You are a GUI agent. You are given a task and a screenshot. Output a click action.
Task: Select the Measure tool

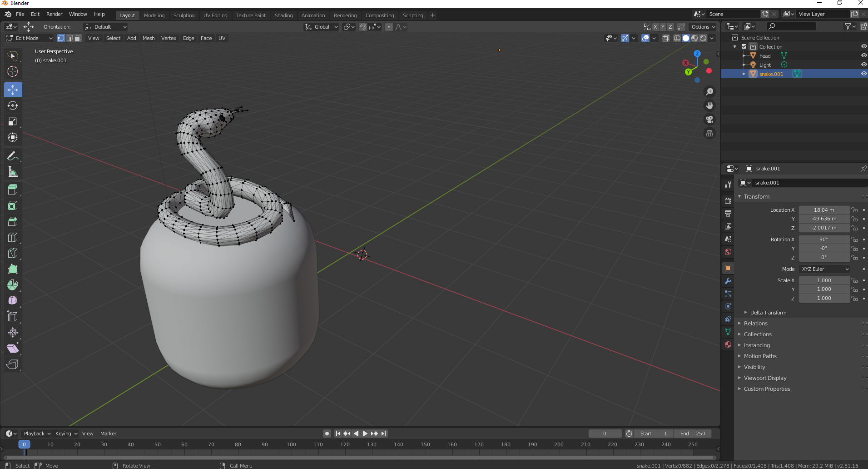13,172
